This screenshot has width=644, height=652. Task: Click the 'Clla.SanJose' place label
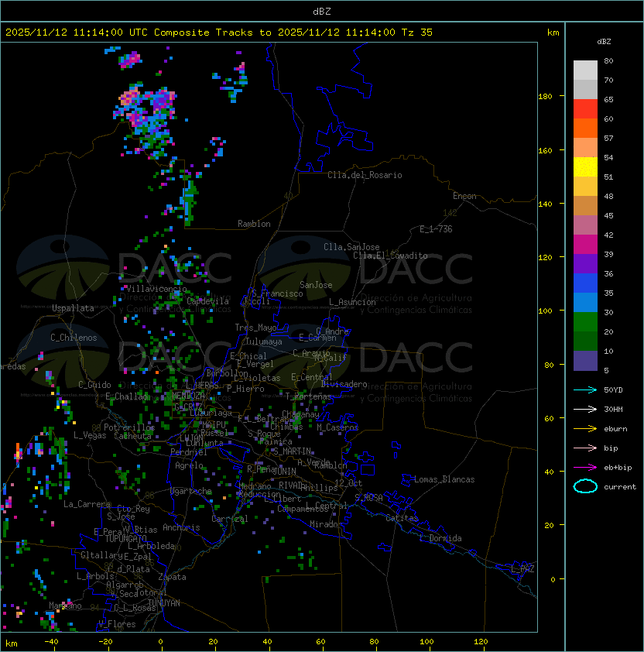tap(351, 247)
